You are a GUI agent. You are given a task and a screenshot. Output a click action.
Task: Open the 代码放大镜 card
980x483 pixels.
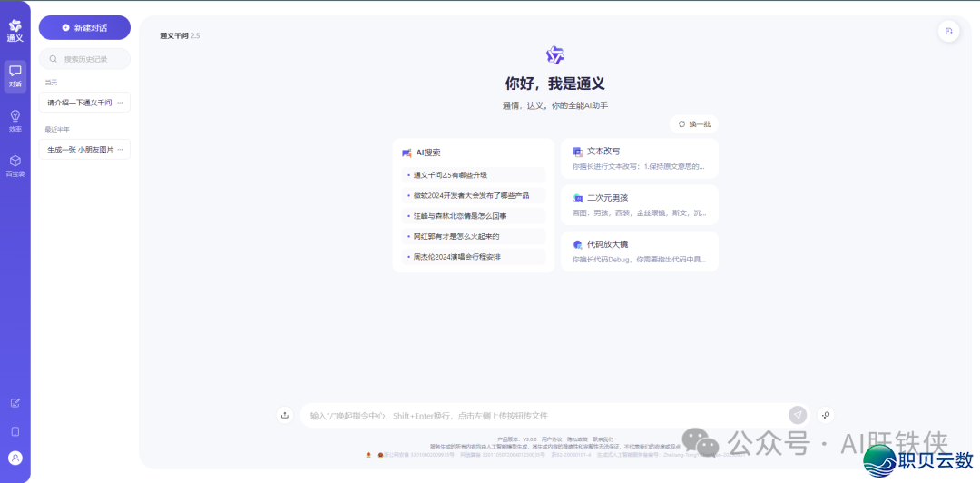click(x=640, y=251)
